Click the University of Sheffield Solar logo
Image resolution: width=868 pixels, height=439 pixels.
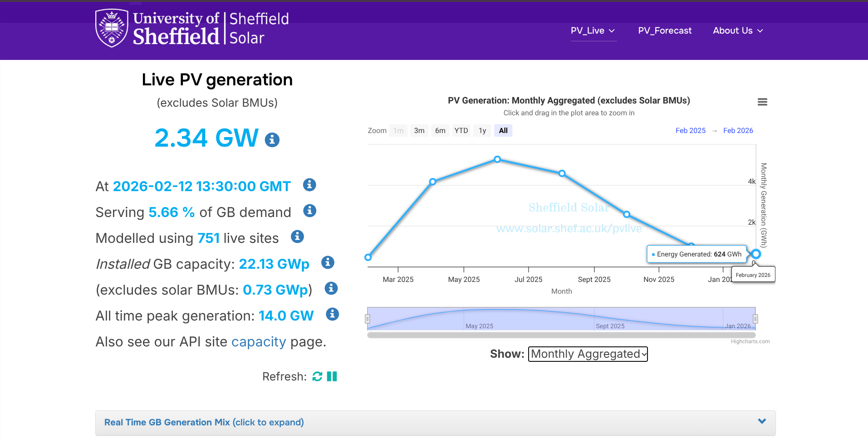[x=192, y=28]
